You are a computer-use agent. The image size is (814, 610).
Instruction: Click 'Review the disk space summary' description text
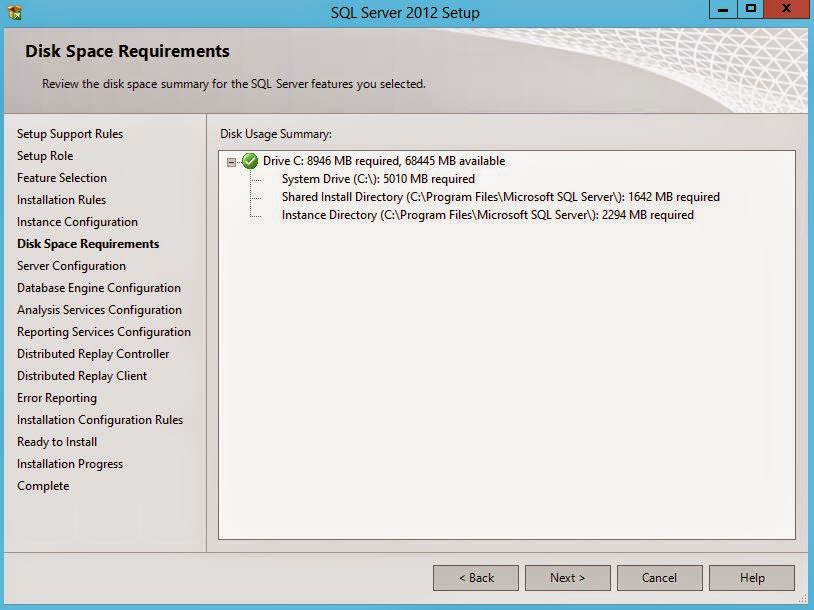tap(234, 84)
